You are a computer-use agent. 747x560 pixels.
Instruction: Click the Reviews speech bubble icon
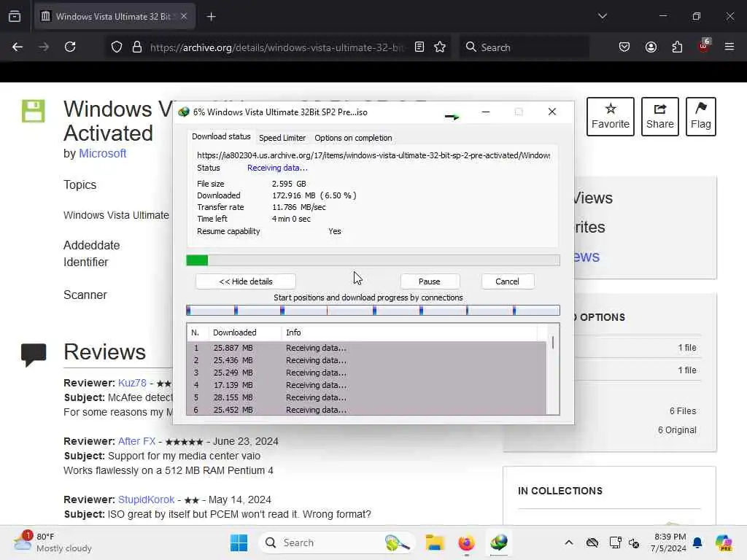(x=34, y=354)
